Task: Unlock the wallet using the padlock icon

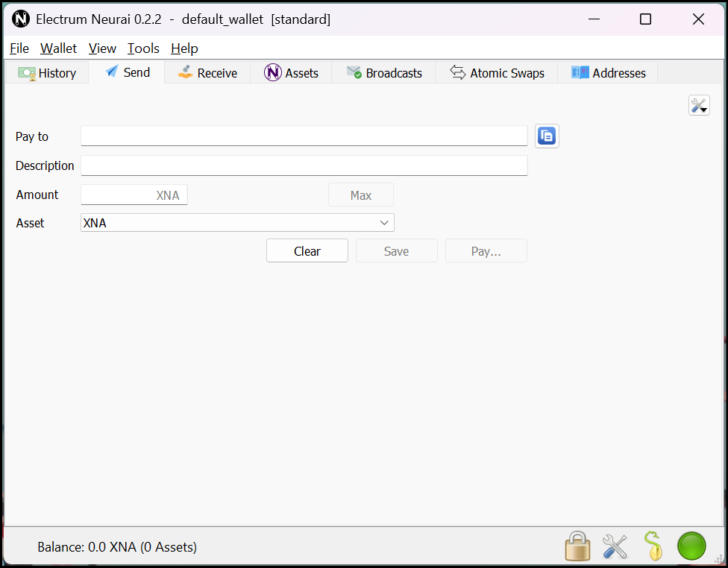Action: [577, 546]
